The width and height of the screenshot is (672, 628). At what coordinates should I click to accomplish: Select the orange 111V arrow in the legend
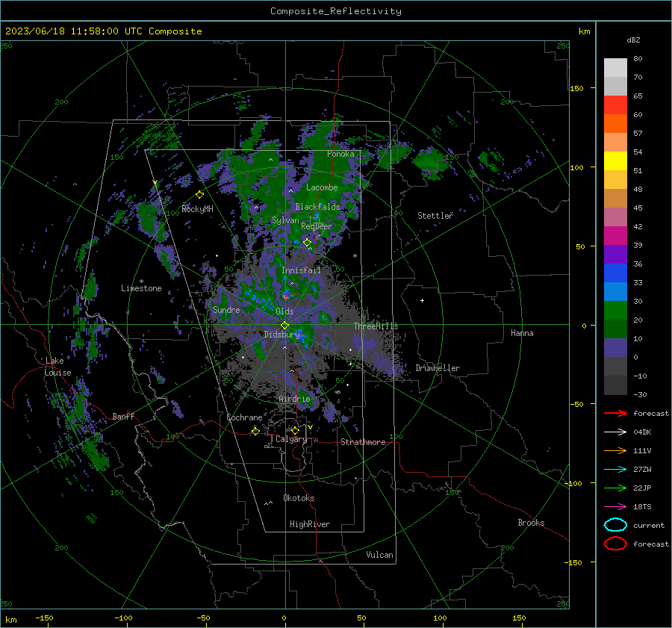pyautogui.click(x=615, y=450)
